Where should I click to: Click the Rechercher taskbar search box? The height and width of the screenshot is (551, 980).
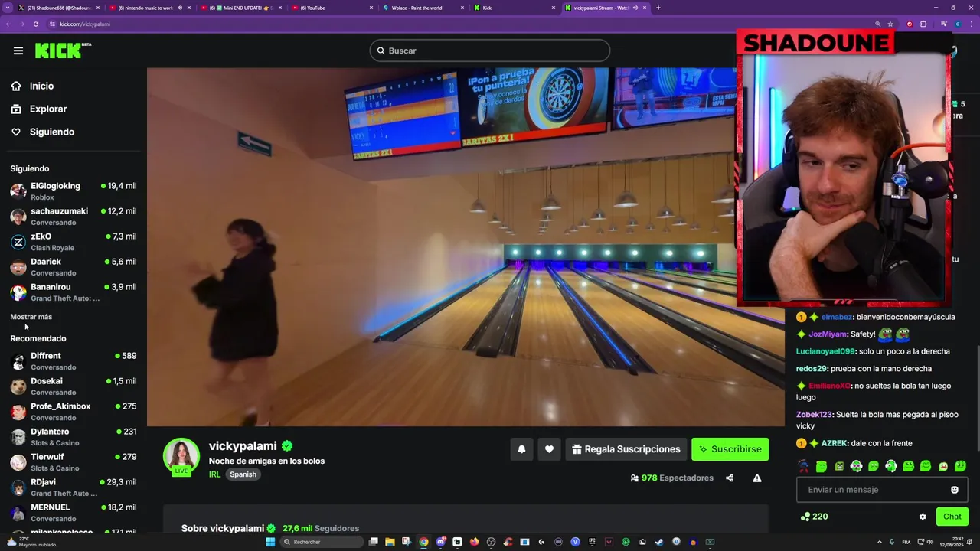pyautogui.click(x=321, y=542)
